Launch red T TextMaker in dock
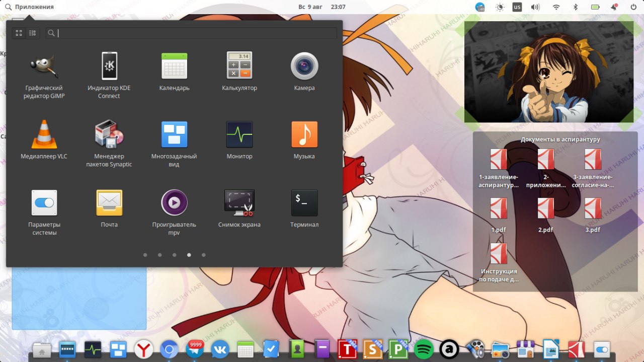Viewport: 644px width, 362px height. 348,348
